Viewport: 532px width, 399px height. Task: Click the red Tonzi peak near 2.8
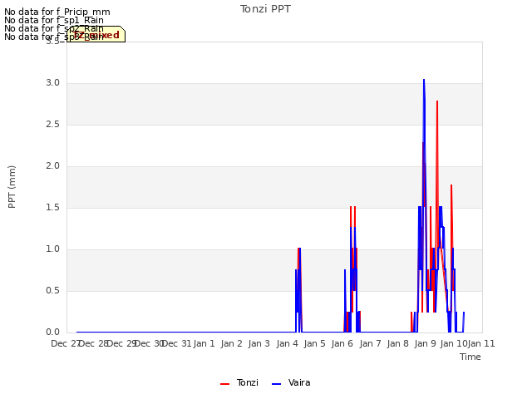tap(437, 101)
